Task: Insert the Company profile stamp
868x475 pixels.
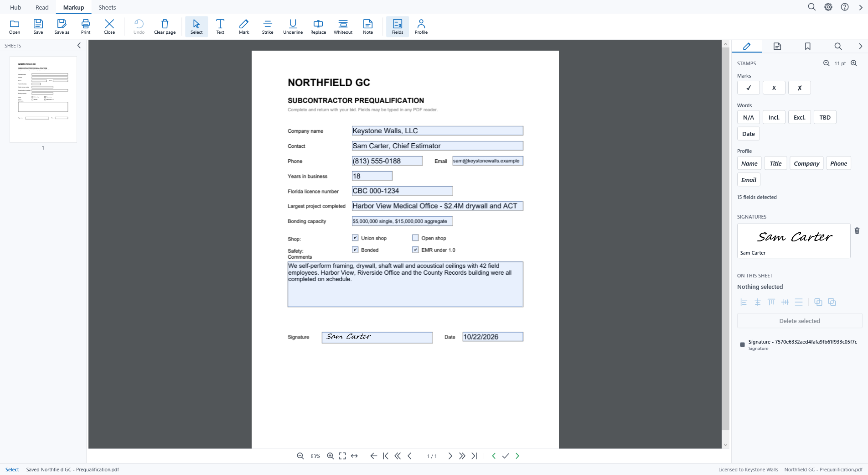Action: 806,163
